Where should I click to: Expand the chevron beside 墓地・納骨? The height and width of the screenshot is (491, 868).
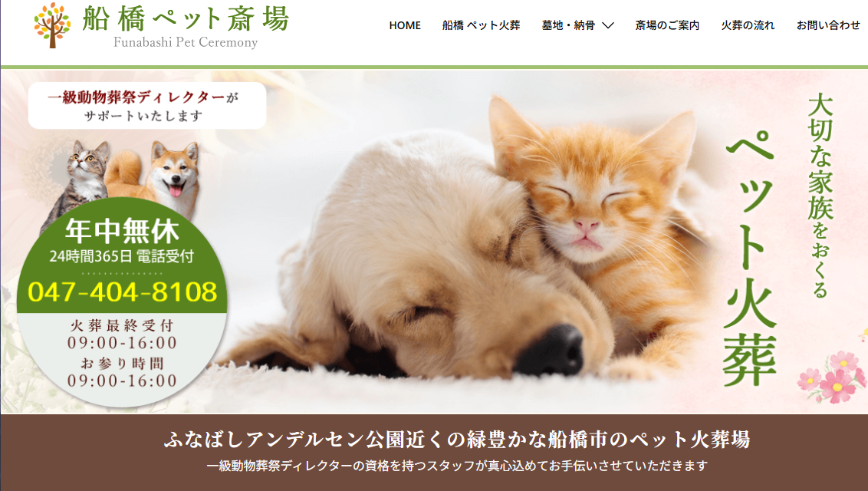608,25
